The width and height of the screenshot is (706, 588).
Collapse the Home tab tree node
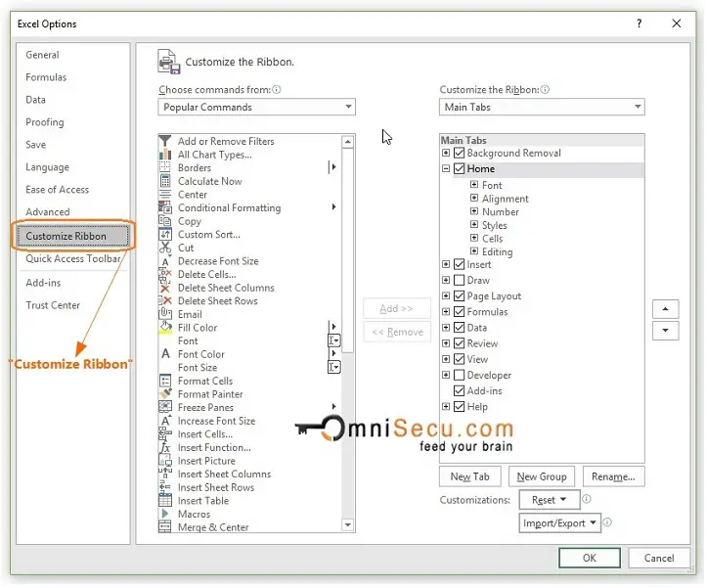click(446, 169)
